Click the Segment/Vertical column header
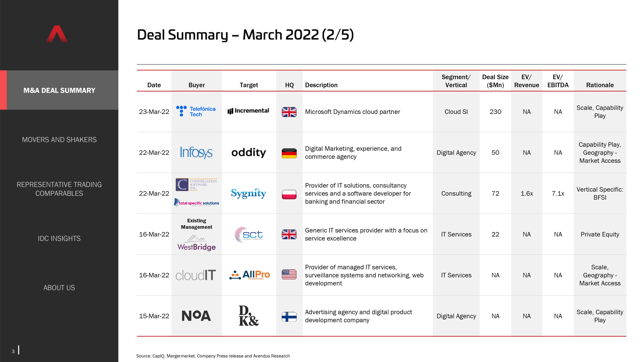This screenshot has height=362, width=644. [456, 81]
